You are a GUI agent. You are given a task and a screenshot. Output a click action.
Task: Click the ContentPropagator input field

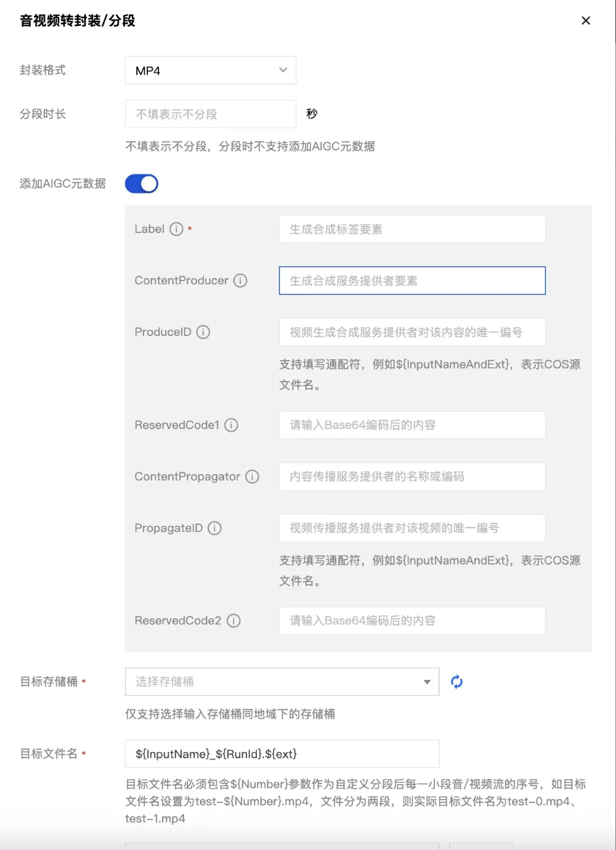[411, 476]
